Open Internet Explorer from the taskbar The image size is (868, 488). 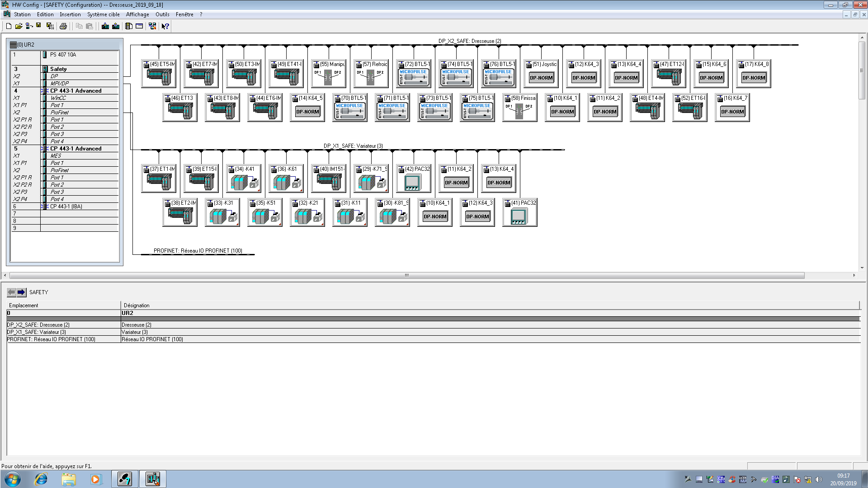pos(41,479)
